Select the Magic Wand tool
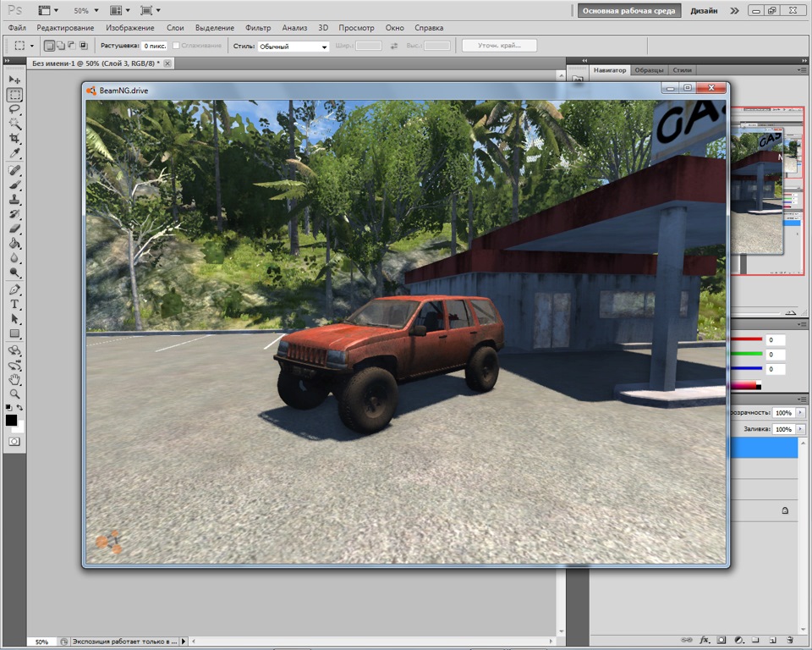 14,124
